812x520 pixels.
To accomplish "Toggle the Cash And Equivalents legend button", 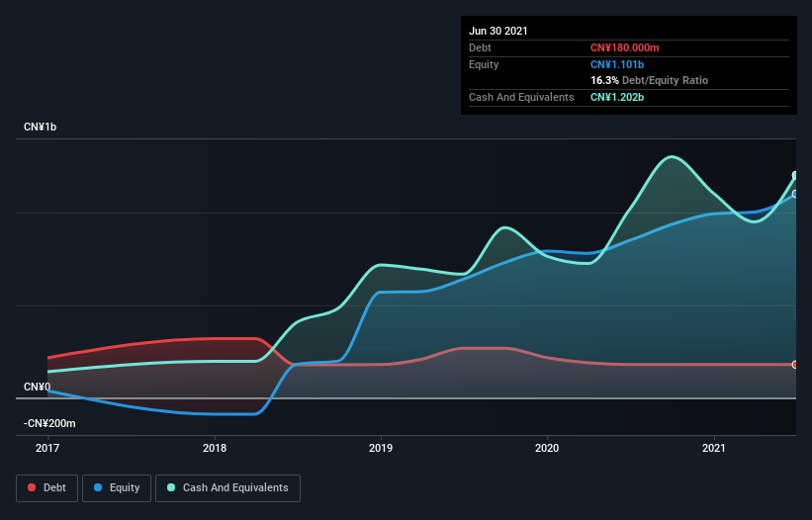I will [x=227, y=488].
